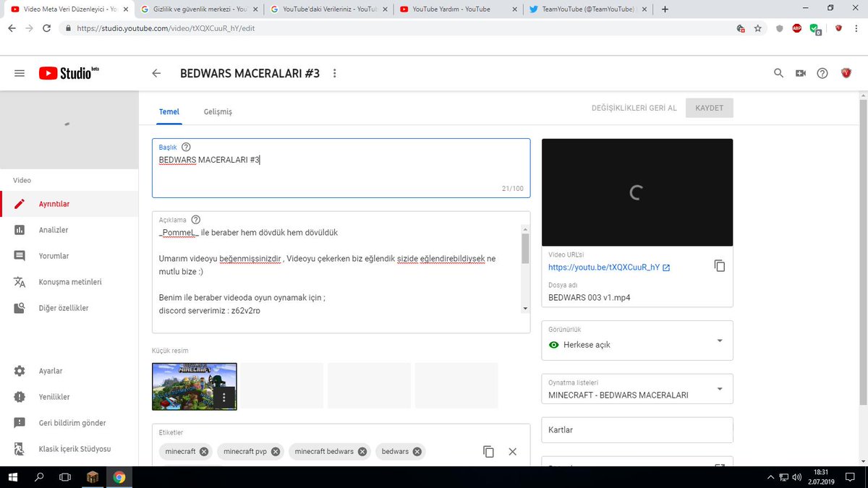Open Ayrıntılar in the sidebar
This screenshot has width=868, height=488.
point(69,204)
